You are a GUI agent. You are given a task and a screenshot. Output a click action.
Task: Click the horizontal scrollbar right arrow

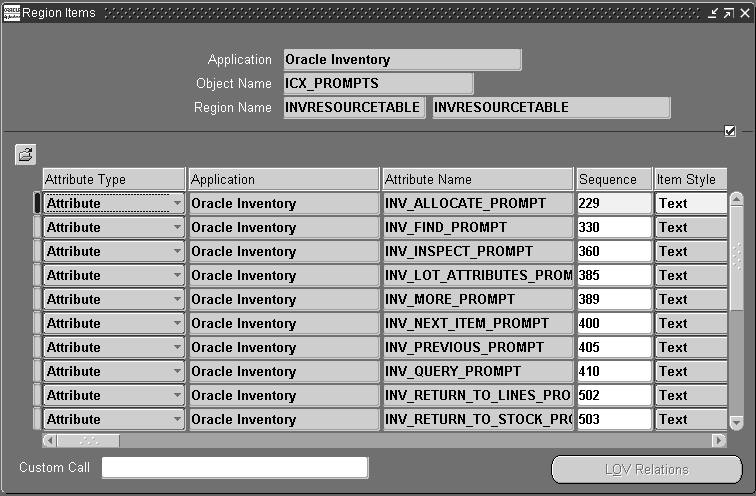(x=719, y=440)
